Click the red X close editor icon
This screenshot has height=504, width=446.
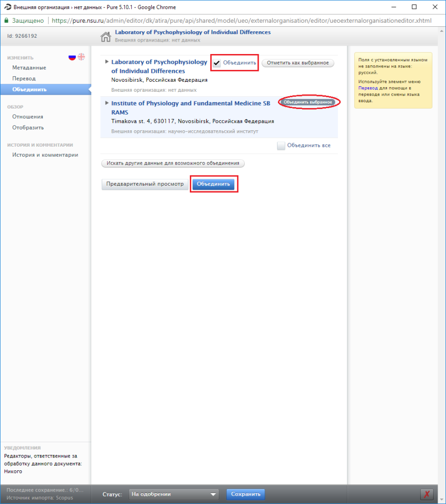pyautogui.click(x=427, y=494)
